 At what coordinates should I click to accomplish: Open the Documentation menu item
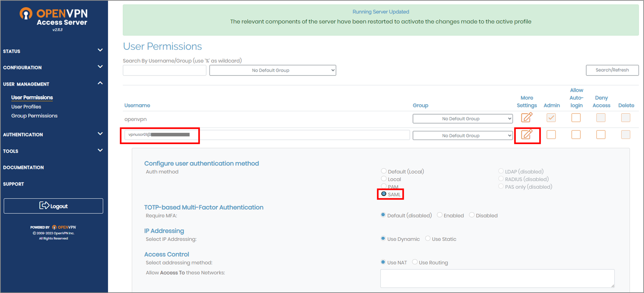pos(24,167)
